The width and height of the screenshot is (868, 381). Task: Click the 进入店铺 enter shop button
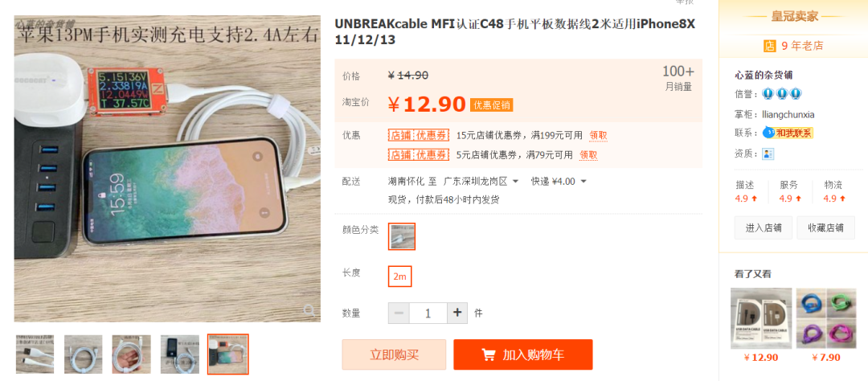click(764, 227)
